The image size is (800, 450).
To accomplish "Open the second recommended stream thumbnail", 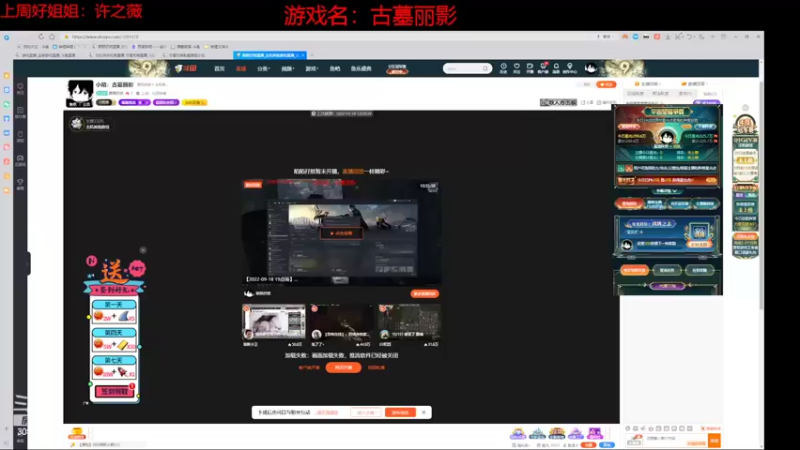I will pos(341,322).
